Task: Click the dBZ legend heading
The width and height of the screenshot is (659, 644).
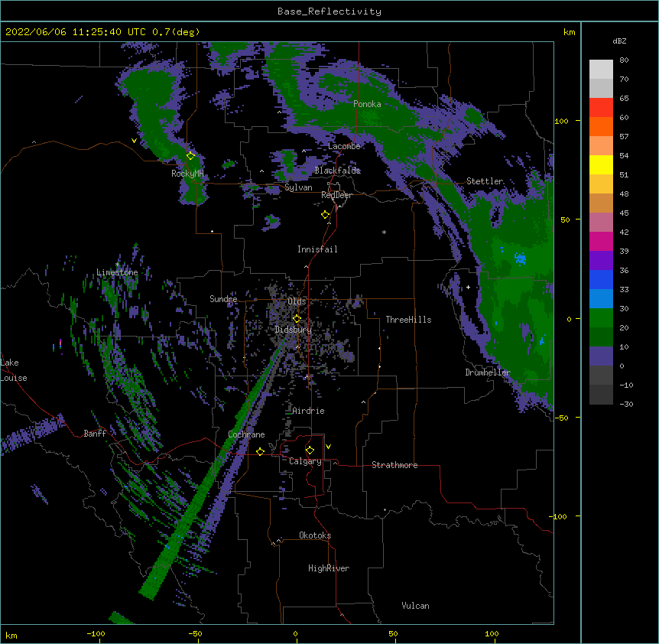Action: 619,41
